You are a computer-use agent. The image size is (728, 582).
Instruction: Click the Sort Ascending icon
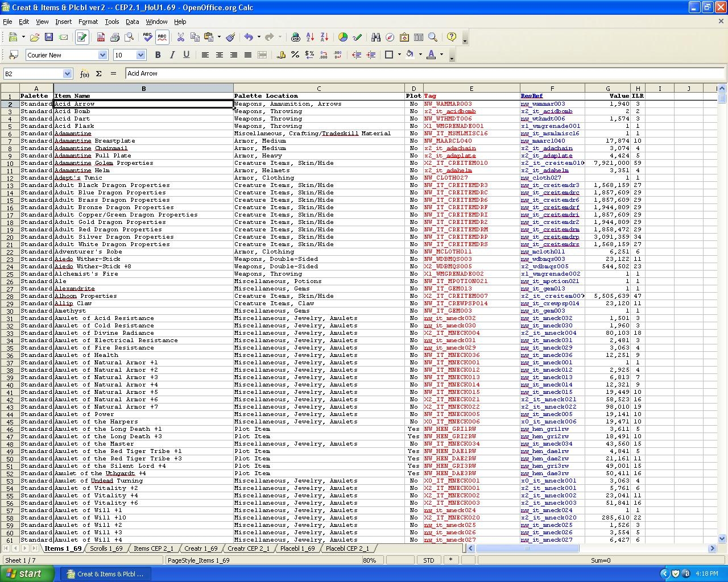(x=310, y=38)
